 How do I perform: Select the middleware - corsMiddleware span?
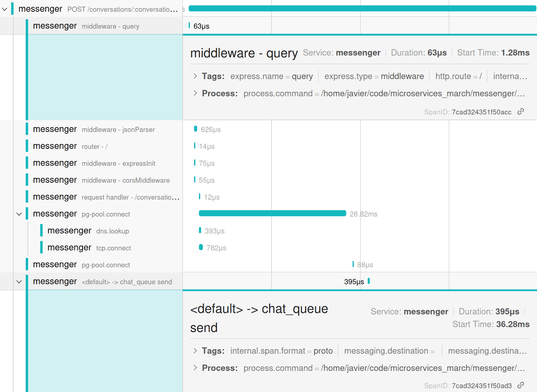(101, 180)
